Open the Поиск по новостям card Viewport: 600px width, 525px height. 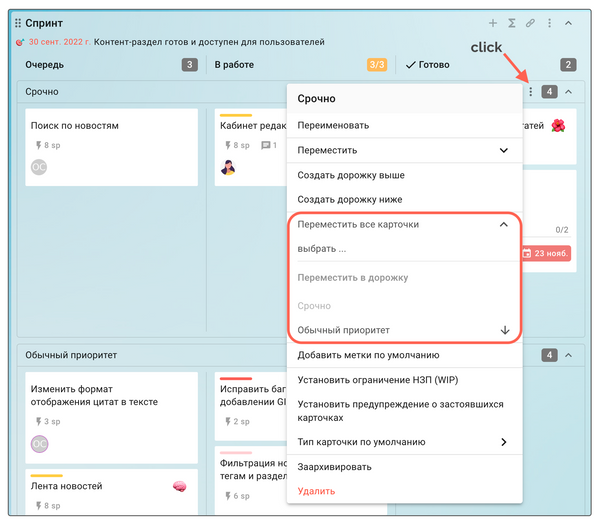[x=111, y=147]
